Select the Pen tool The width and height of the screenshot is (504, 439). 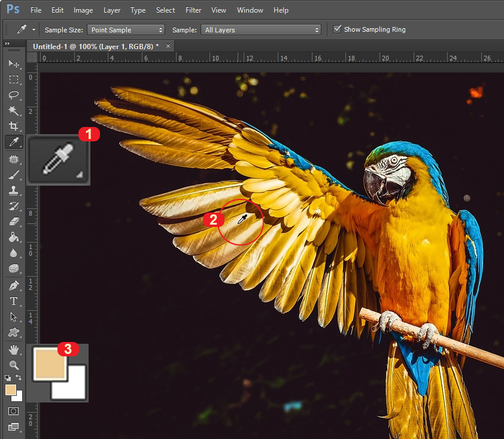[x=14, y=286]
